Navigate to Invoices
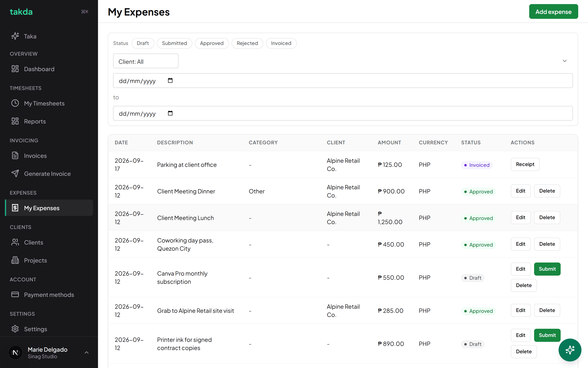The image size is (588, 368). tap(49, 156)
